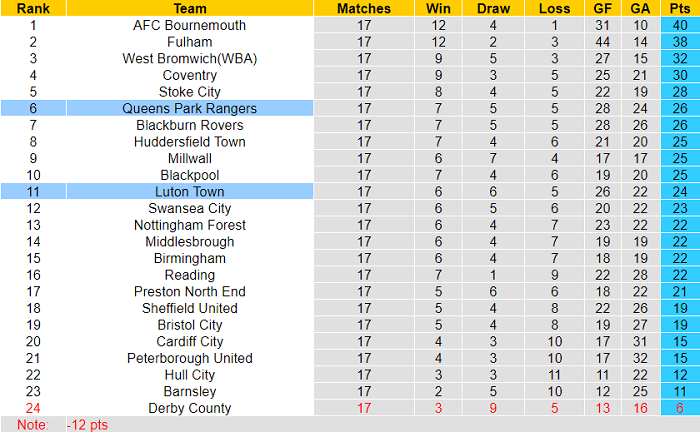Click the Coventry team name
The width and height of the screenshot is (700, 432).
pos(189,75)
